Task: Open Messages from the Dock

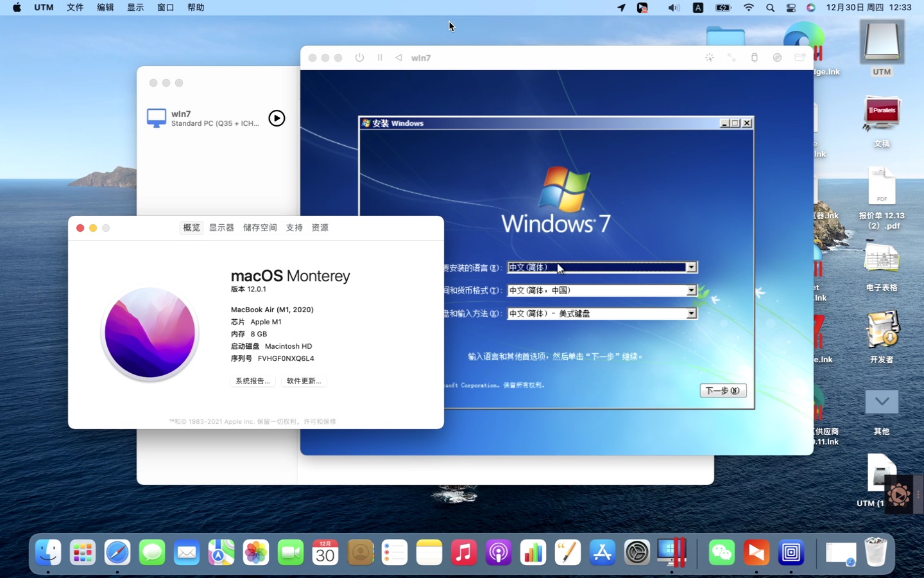Action: point(152,552)
